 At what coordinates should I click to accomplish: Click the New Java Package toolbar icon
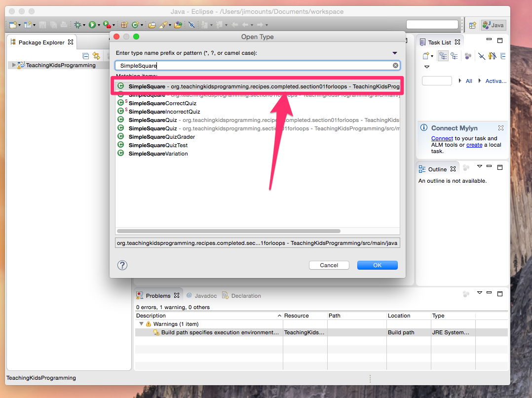(x=124, y=25)
